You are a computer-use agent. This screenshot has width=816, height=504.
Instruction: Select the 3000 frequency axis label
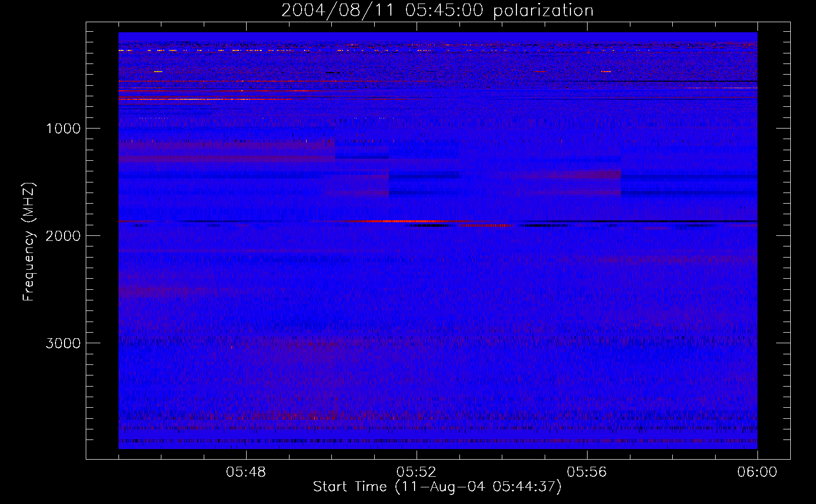click(x=63, y=343)
